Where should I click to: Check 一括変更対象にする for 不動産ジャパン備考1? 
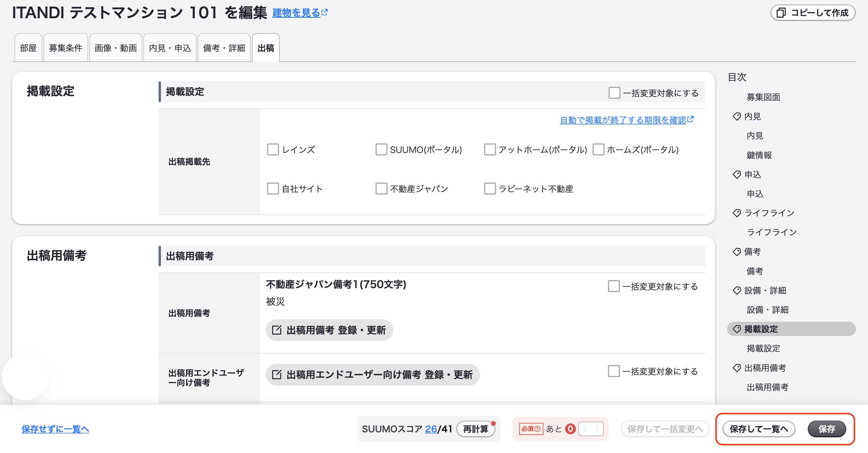[x=614, y=286]
